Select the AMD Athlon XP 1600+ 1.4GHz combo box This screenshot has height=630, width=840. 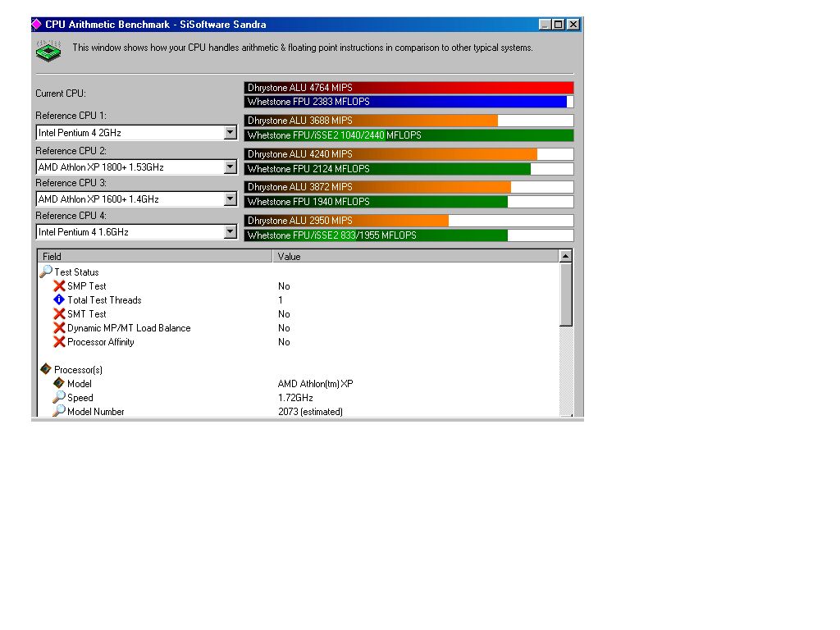(x=136, y=199)
